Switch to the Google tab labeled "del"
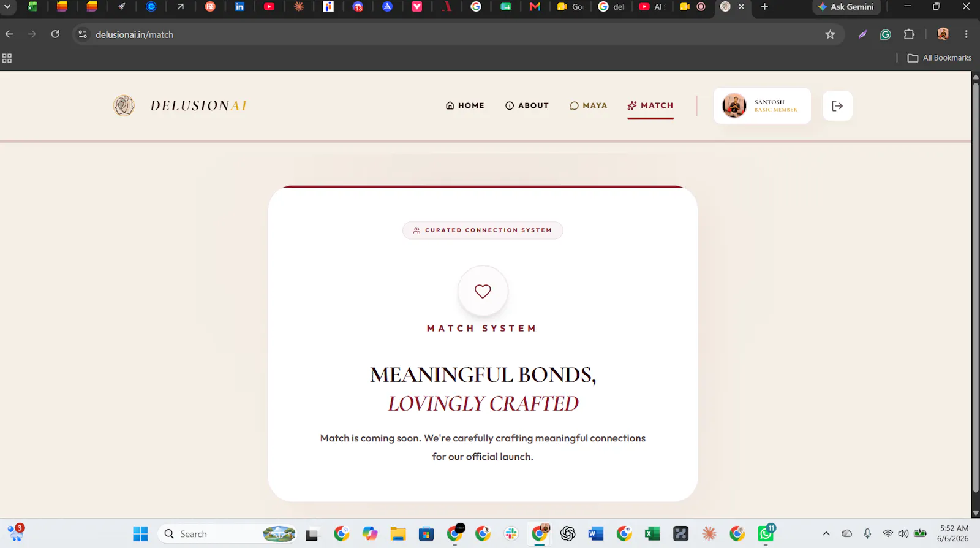Screen dimensions: 980x548 (611, 7)
